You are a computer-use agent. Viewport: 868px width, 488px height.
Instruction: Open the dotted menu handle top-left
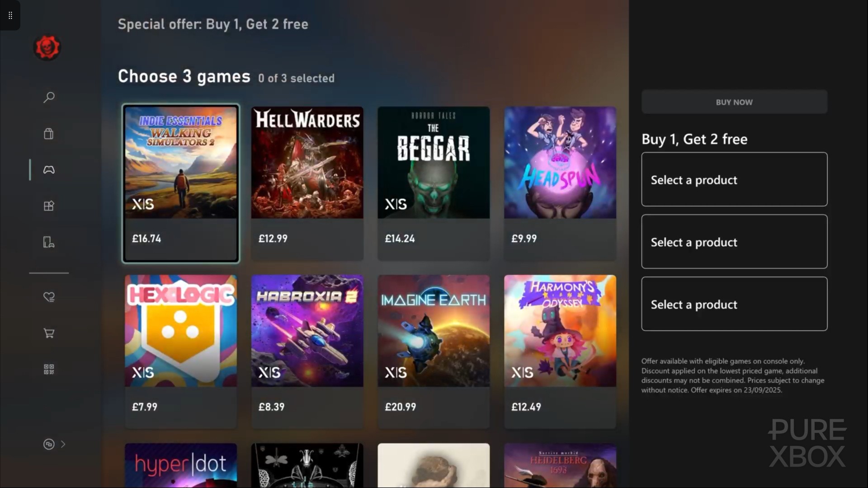pyautogui.click(x=10, y=15)
